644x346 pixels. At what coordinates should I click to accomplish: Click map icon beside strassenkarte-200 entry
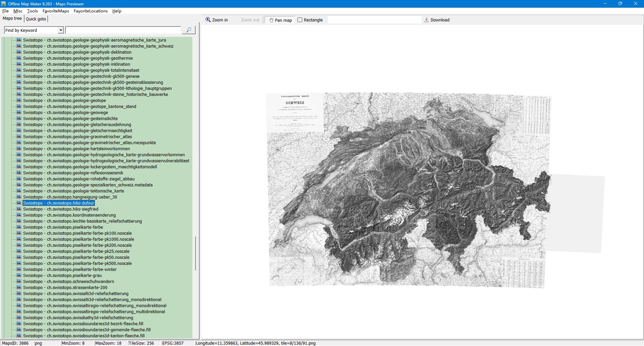pos(19,287)
